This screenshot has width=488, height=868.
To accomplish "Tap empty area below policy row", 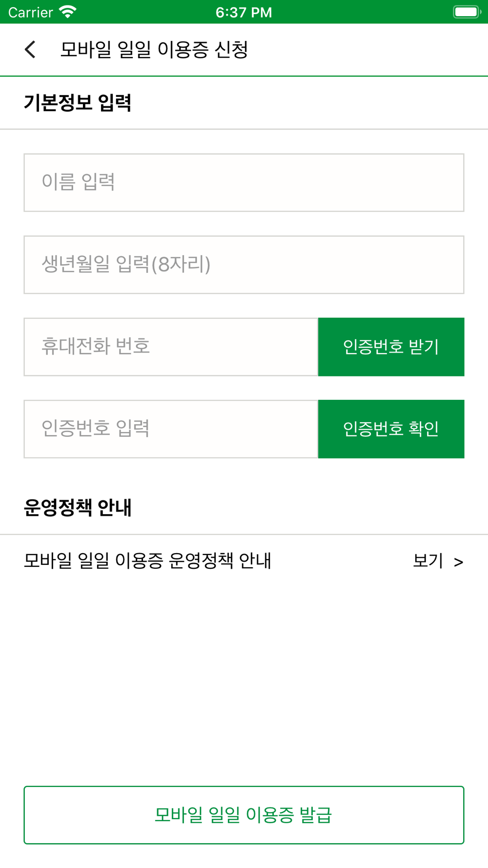I will [x=244, y=683].
